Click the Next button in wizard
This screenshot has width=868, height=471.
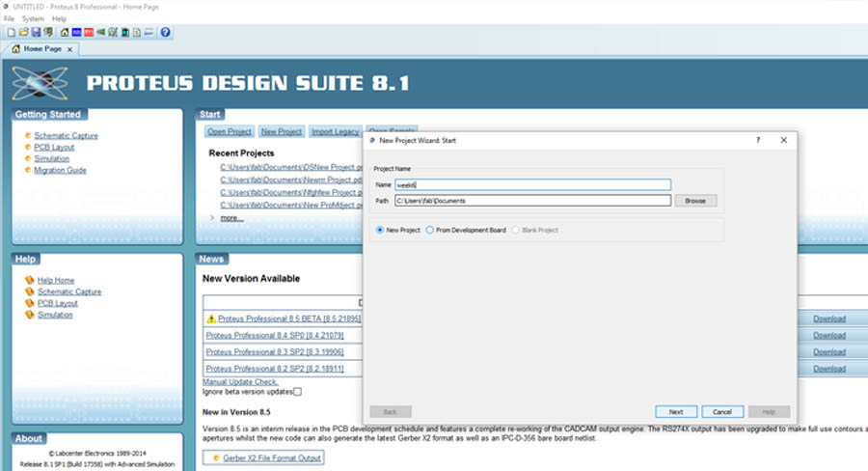[676, 412]
